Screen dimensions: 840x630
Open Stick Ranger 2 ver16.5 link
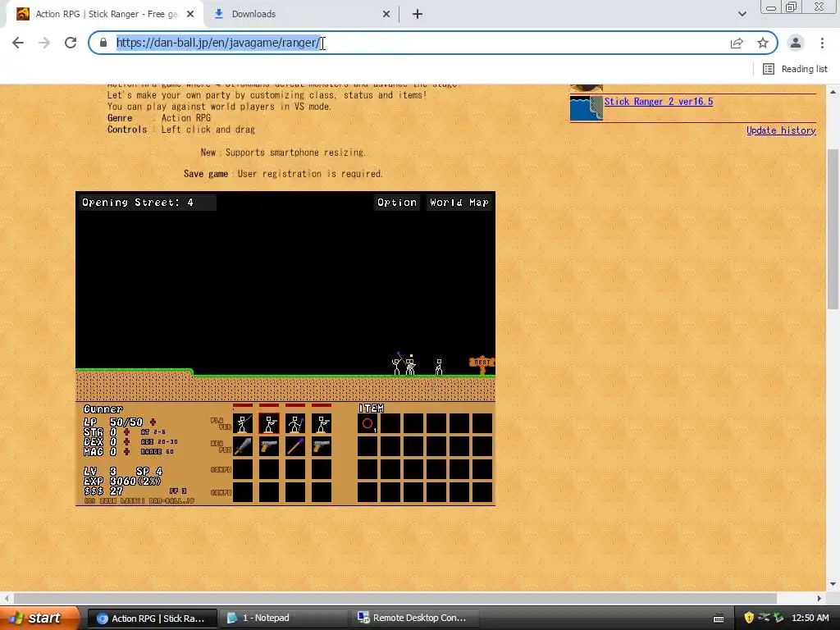pyautogui.click(x=659, y=101)
